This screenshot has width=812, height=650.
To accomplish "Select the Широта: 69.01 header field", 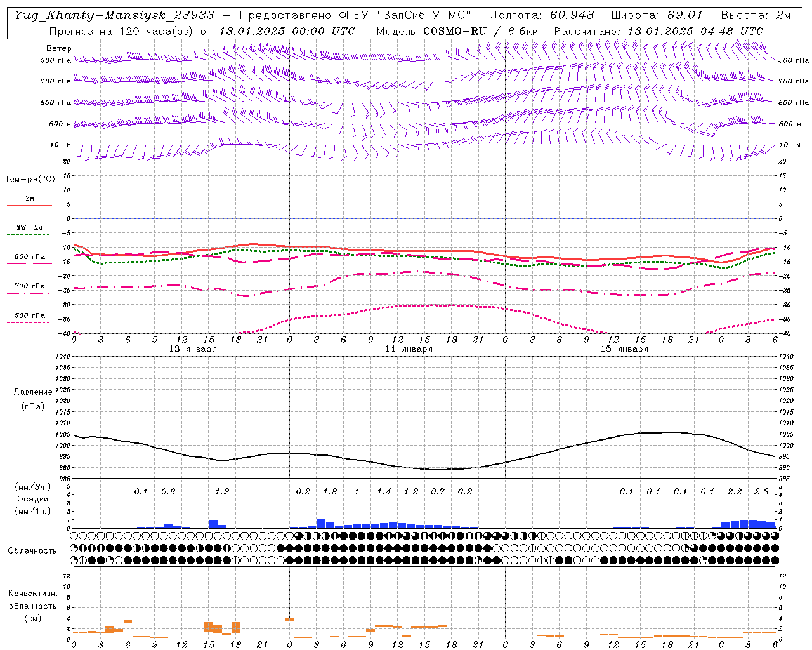I will click(657, 15).
